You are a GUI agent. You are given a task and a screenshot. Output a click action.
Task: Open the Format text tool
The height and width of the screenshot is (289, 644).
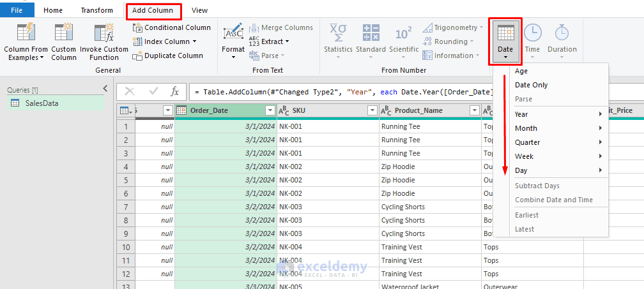[233, 42]
